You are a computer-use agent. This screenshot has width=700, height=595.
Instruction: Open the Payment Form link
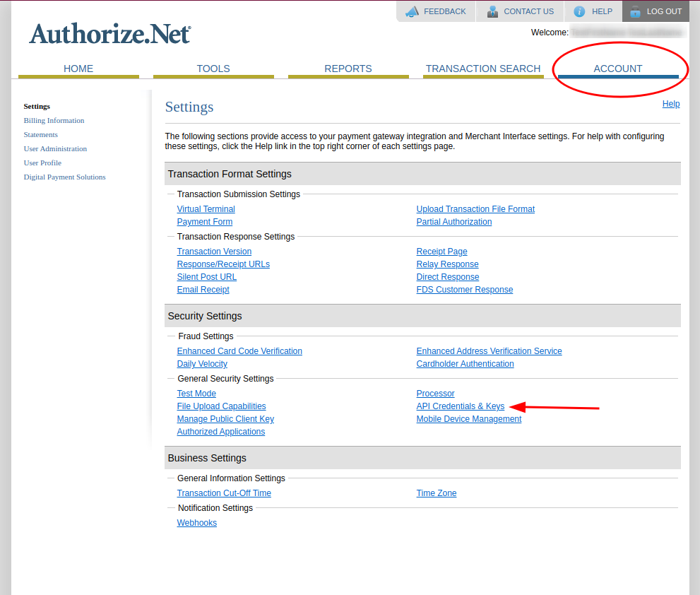coord(204,222)
